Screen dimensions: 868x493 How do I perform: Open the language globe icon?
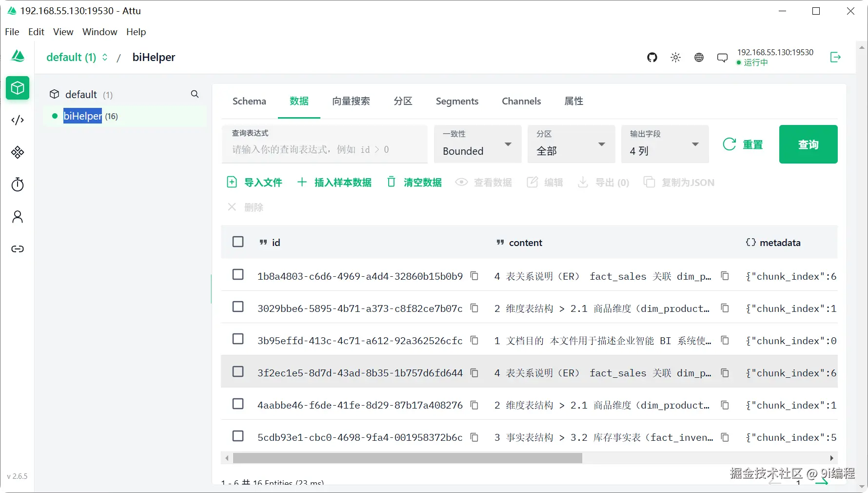point(699,58)
